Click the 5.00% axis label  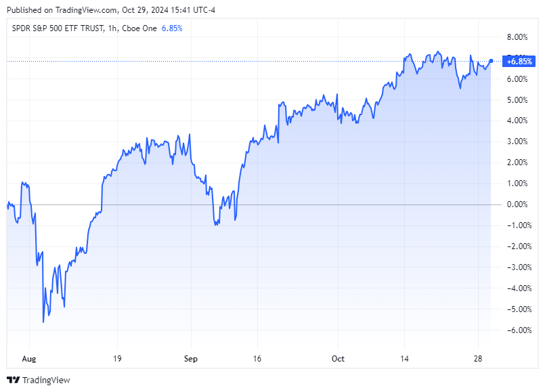517,100
